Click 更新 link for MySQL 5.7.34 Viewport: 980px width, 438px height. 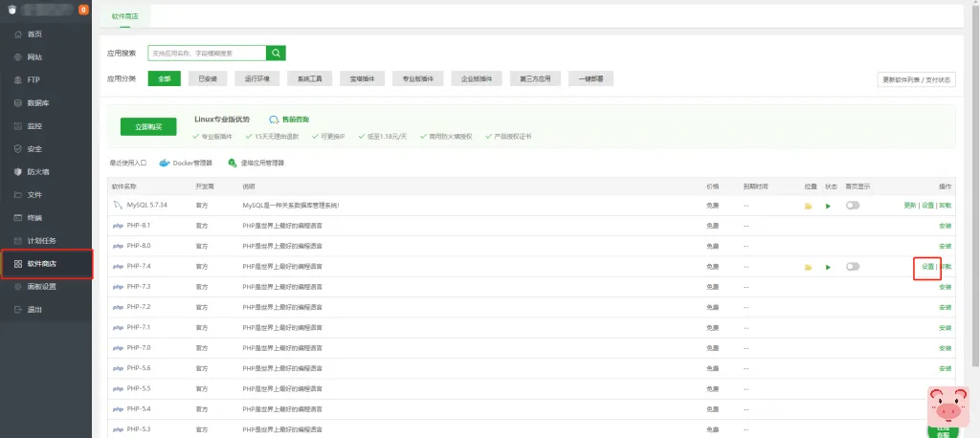[x=910, y=206]
